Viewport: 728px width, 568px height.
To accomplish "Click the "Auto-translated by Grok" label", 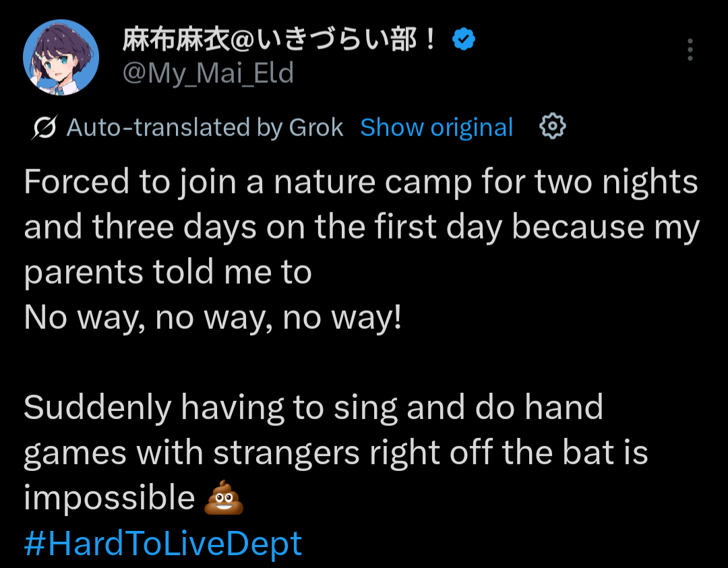I will [x=204, y=127].
